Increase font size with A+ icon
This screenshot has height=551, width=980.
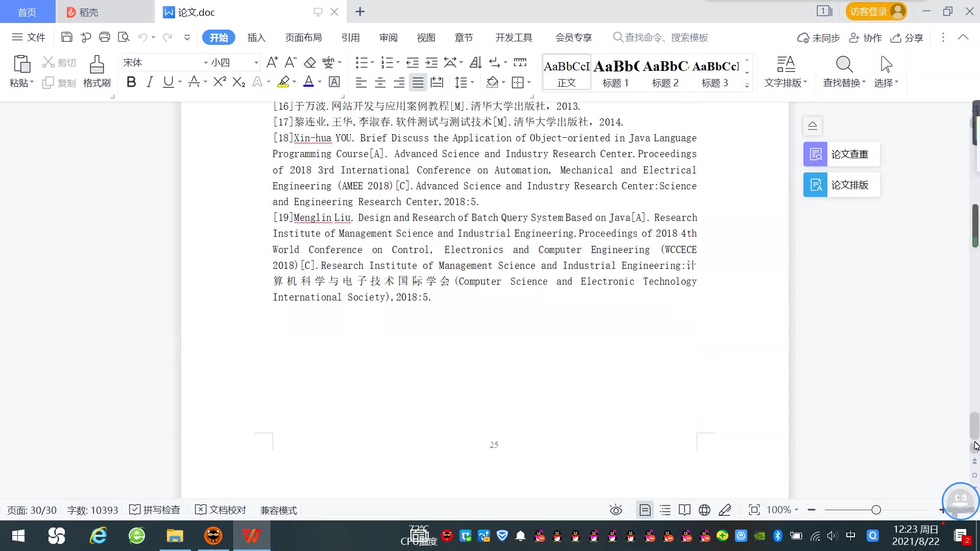click(272, 62)
